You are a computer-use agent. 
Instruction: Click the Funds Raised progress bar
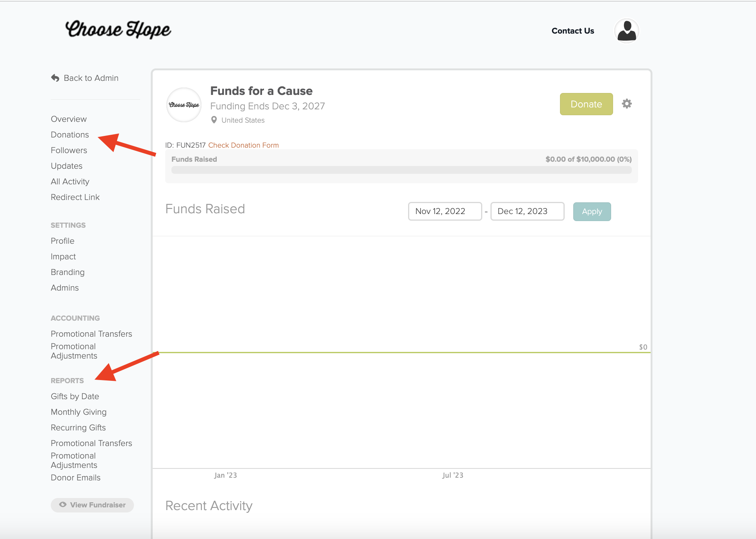[401, 170]
